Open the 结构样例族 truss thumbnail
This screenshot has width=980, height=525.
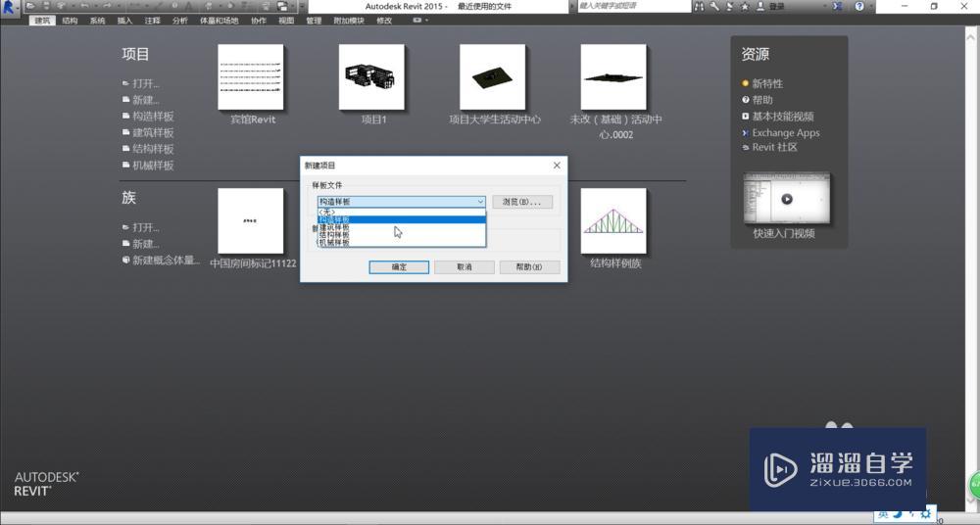613,220
